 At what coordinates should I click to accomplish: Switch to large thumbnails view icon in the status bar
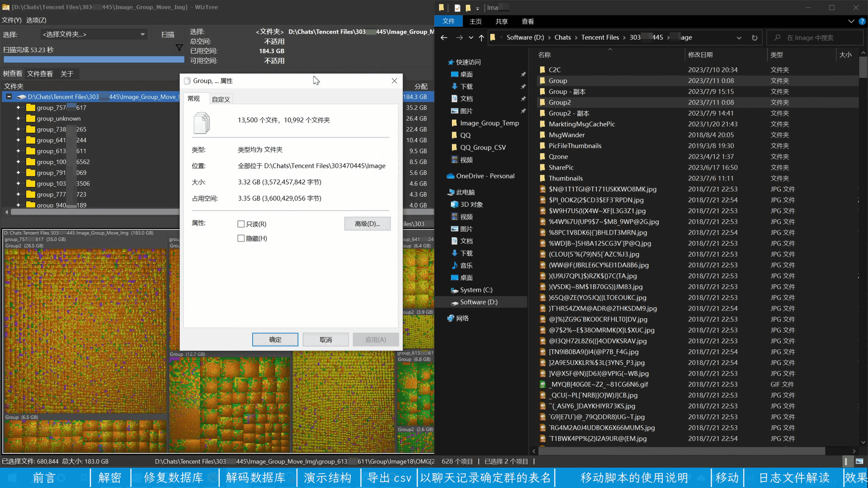click(x=859, y=461)
